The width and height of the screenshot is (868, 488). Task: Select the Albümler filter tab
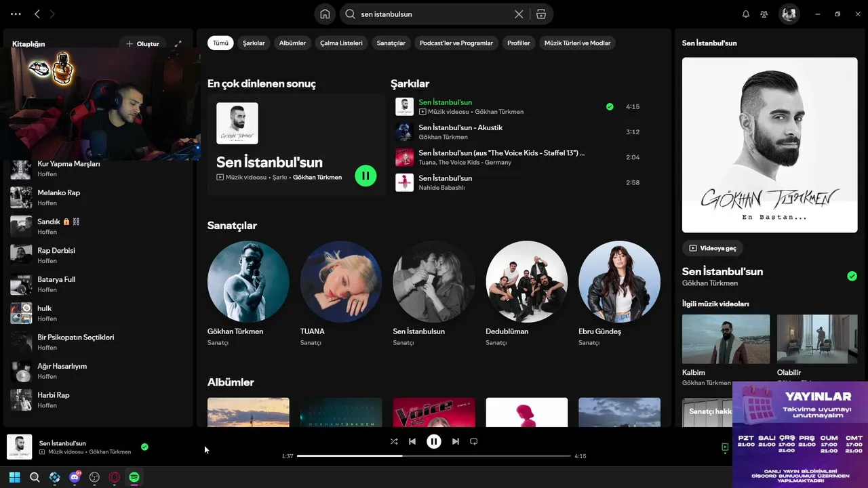click(292, 43)
